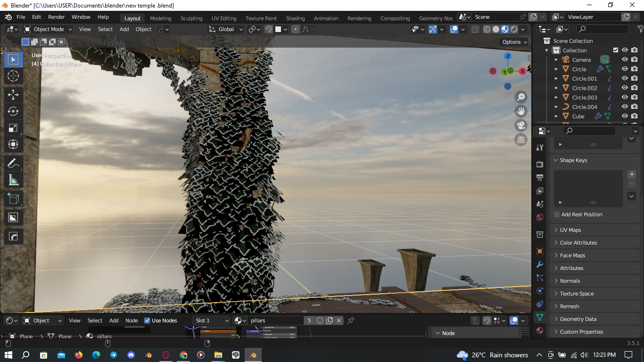Screen dimensions: 644x362
Task: Disable Circle.004 in renders camera icon
Action: [635, 107]
